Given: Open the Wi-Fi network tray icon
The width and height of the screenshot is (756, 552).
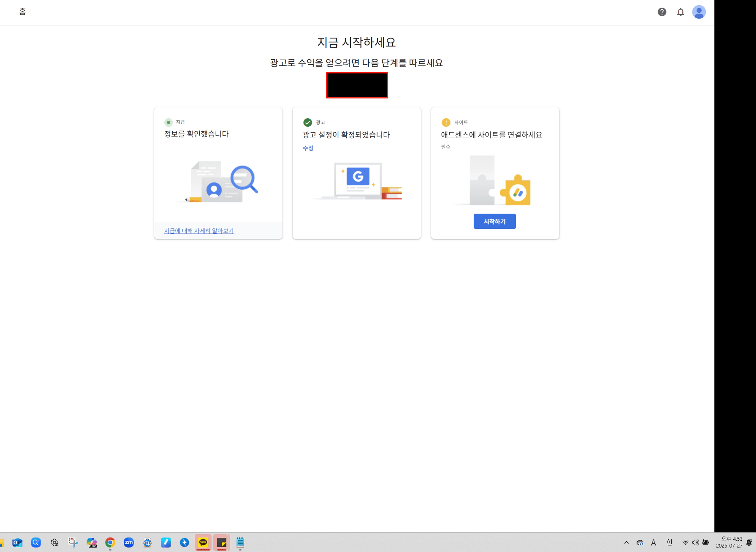Looking at the screenshot, I should (x=685, y=543).
